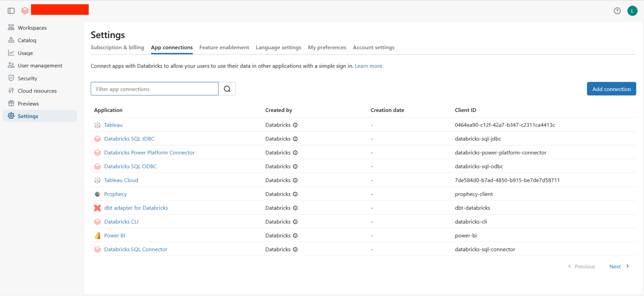Click the Previews gift icon
The width and height of the screenshot is (644, 296).
pos(11,103)
